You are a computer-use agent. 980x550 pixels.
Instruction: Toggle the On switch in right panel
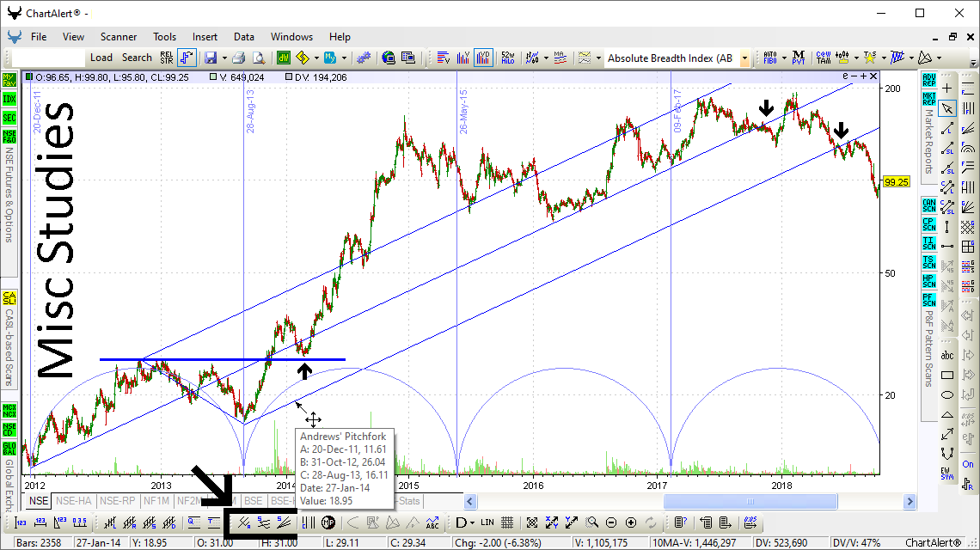click(x=967, y=464)
